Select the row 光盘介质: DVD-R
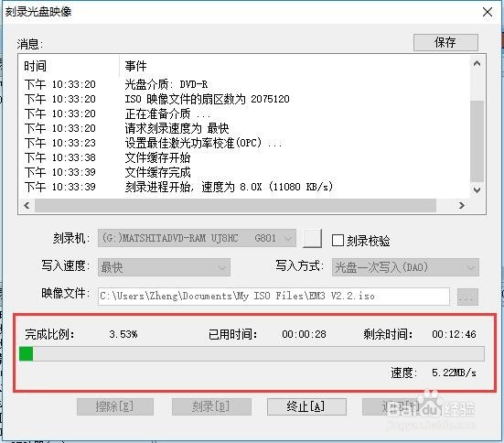Screen dimensions: 504x443 pos(244,84)
